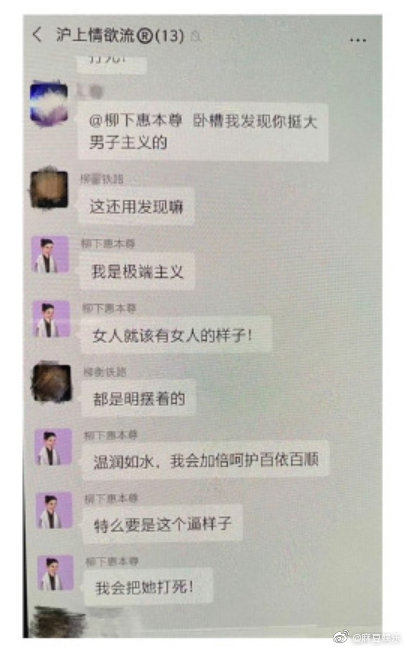Click the Weibo watermark link at bottom
This screenshot has width=407, height=651.
point(367,637)
